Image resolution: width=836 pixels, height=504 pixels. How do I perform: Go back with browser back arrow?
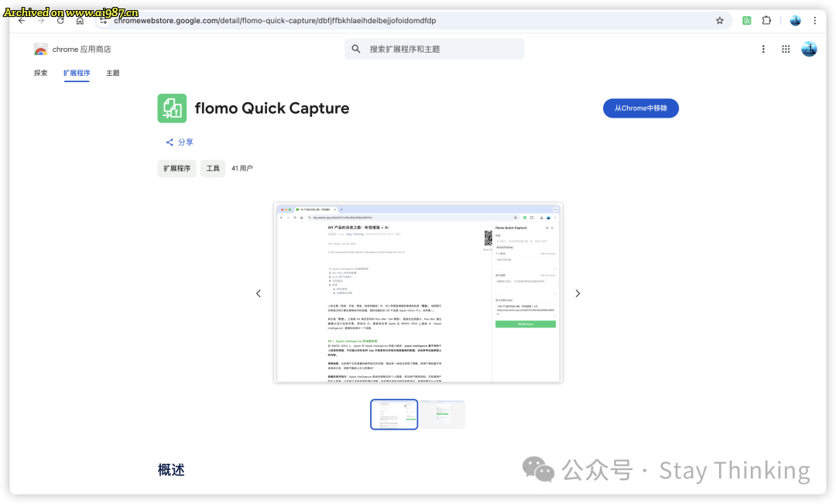pyautogui.click(x=22, y=21)
